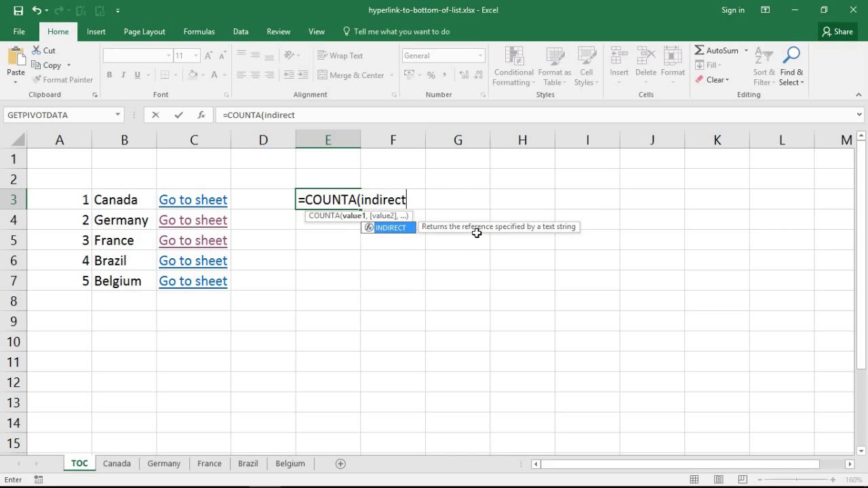The image size is (868, 488).
Task: Open the Germany sheet tab
Action: (163, 463)
